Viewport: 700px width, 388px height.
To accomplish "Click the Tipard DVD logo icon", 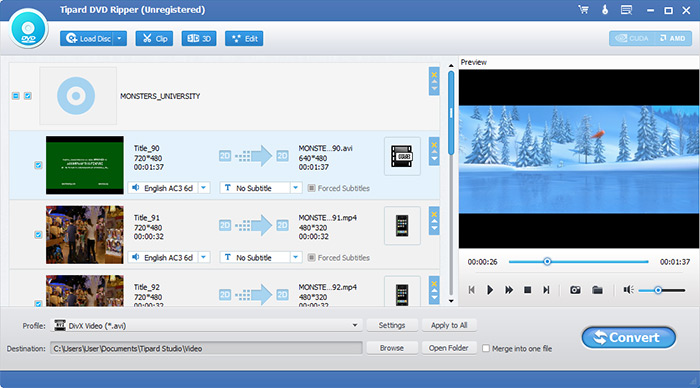I will pyautogui.click(x=28, y=29).
